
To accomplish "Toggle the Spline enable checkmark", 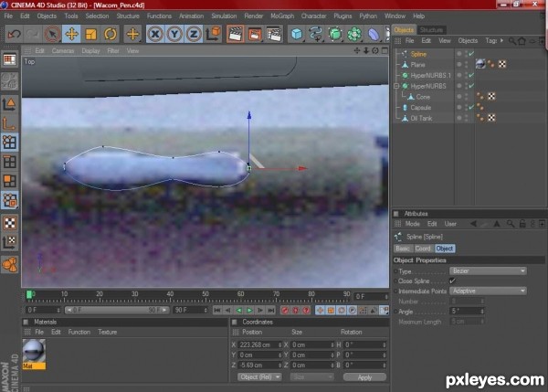I will coord(472,54).
